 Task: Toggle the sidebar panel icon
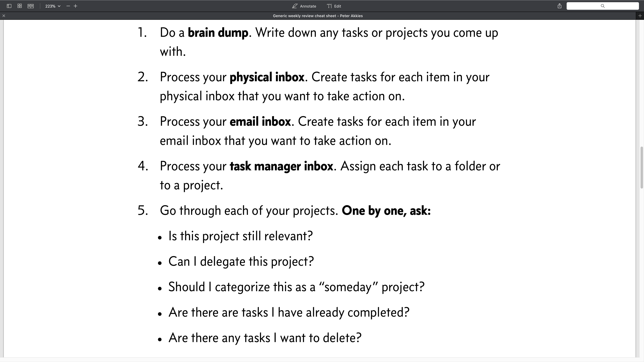coord(9,6)
